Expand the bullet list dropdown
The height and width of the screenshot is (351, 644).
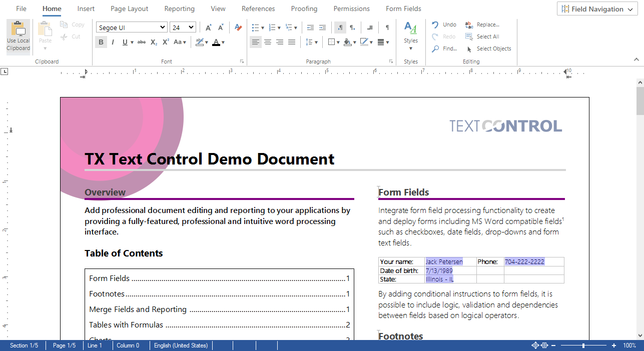pos(262,27)
